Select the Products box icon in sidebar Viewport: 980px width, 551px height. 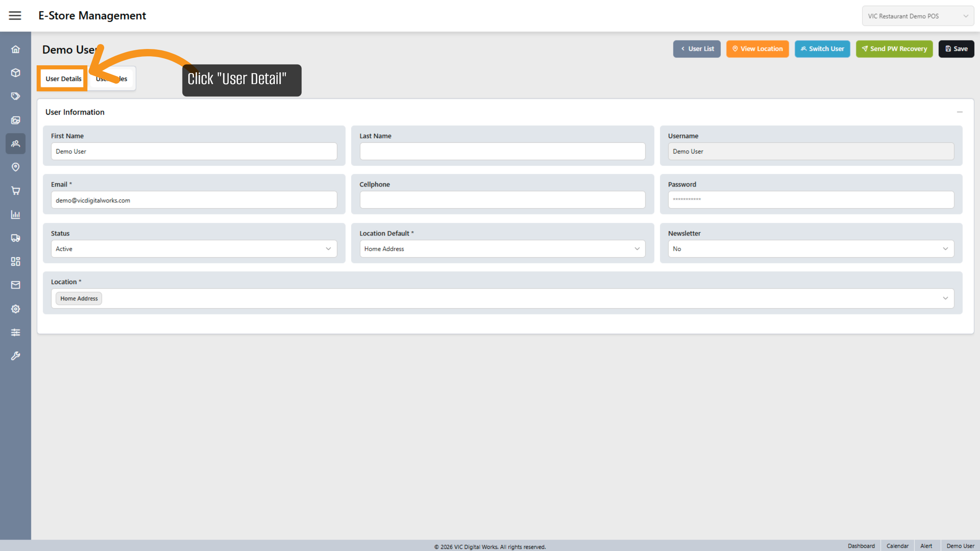[16, 73]
